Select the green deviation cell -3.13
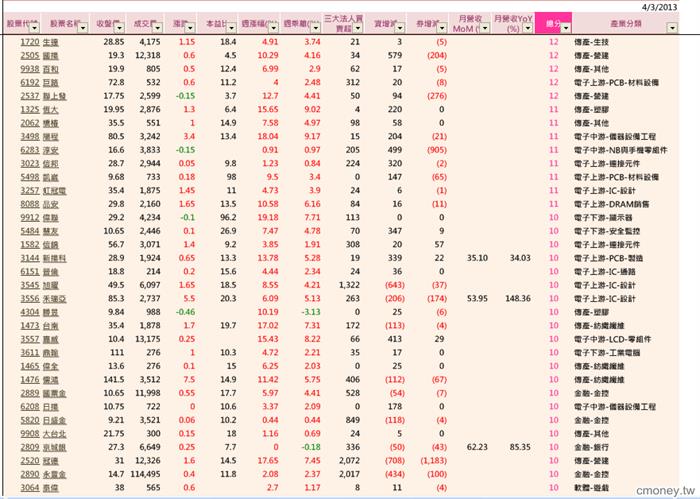Viewport: 700px width, 499px height. point(311,312)
